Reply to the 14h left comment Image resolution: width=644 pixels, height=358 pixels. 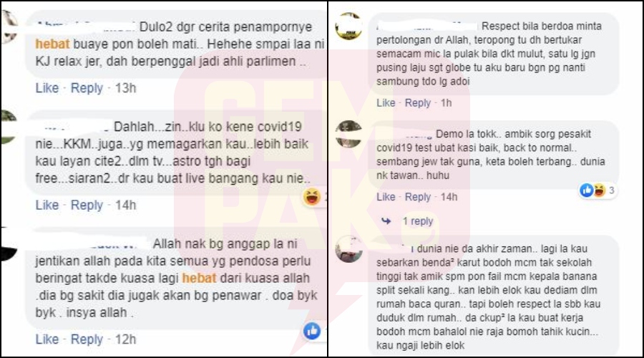87,205
